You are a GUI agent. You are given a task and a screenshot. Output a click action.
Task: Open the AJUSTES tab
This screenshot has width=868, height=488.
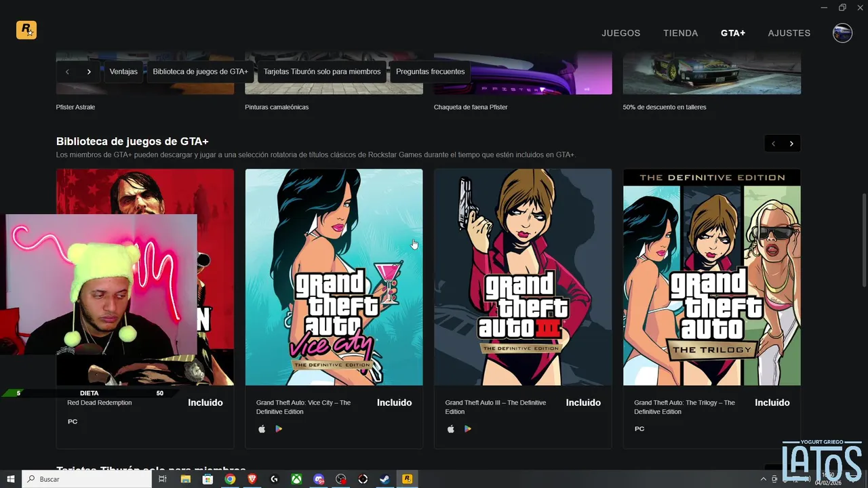(789, 33)
